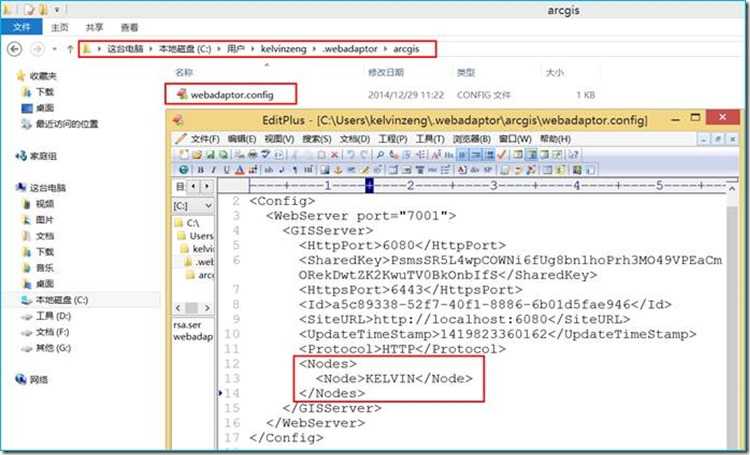Screen dimensions: 750x455
Task: Click the EditPlus pencil icon left of 文件(F)
Action: click(x=181, y=139)
